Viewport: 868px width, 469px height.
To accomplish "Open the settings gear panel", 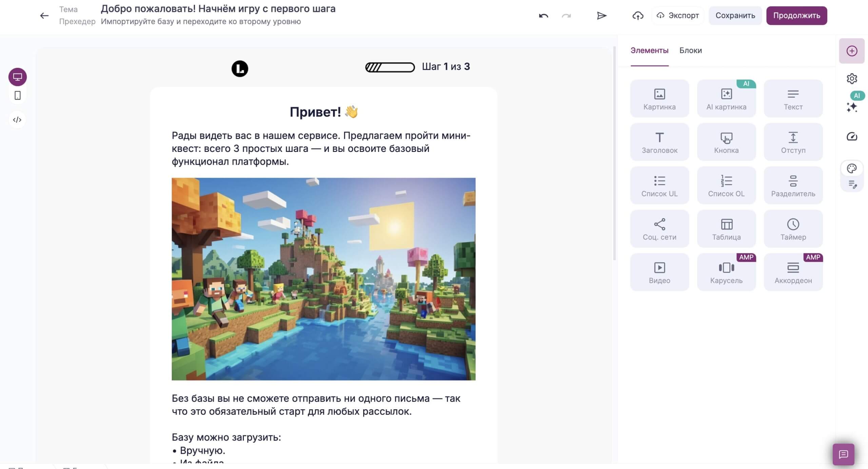I will click(852, 79).
